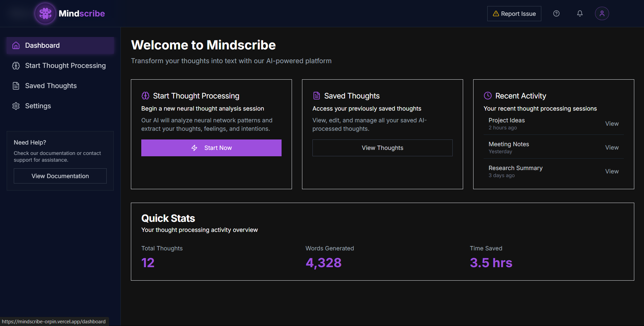Click the Saved Thoughts document icon in sidebar
The image size is (644, 326).
coord(16,86)
